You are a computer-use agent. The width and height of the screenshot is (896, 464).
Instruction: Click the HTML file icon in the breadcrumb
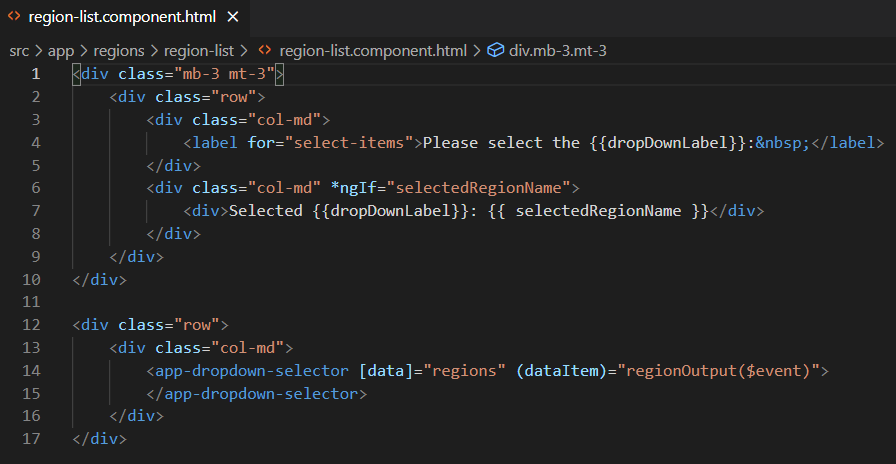265,50
